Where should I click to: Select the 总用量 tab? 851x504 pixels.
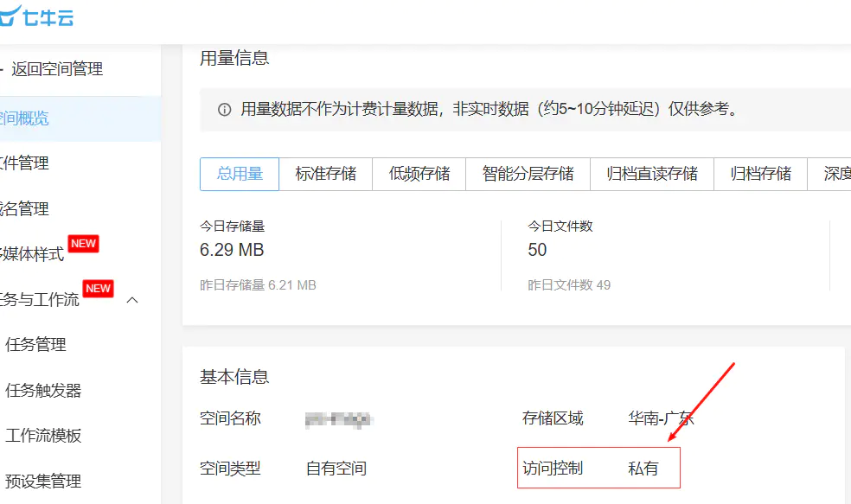240,174
